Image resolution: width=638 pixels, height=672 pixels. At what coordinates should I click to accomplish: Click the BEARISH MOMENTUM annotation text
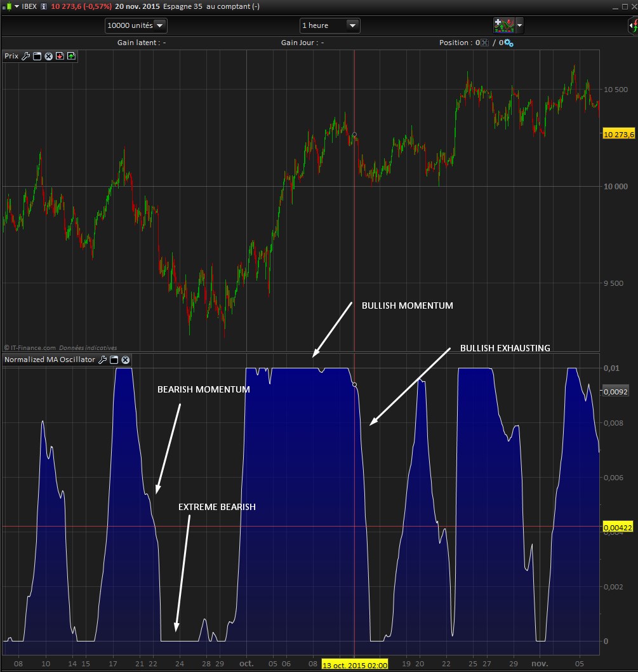(x=204, y=389)
